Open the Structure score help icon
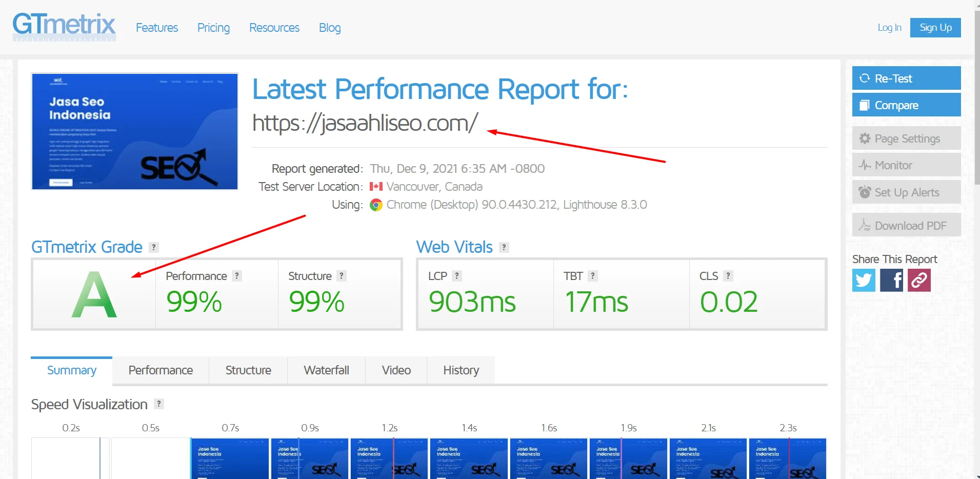 [342, 276]
